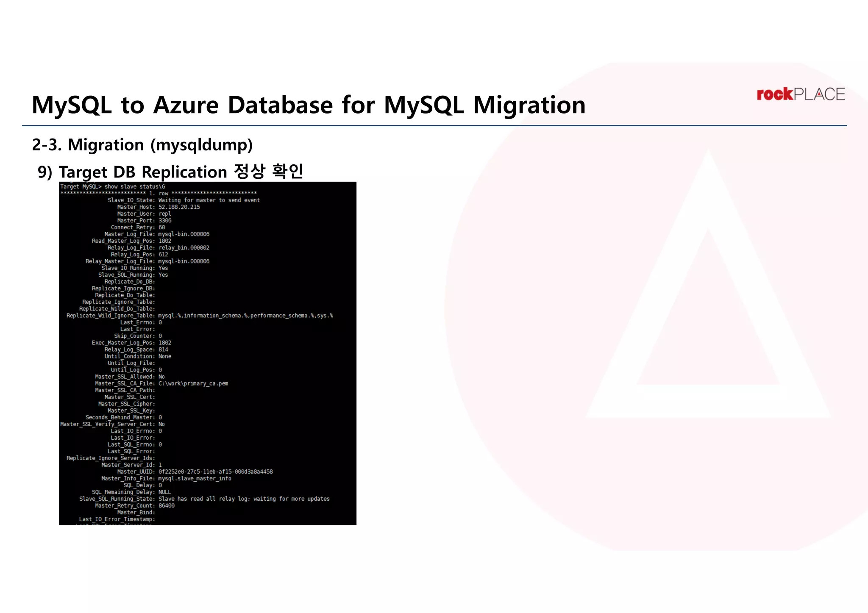Screen dimensions: 868x613
Task: Click the Last_Errno: 0 line
Action: pos(141,322)
